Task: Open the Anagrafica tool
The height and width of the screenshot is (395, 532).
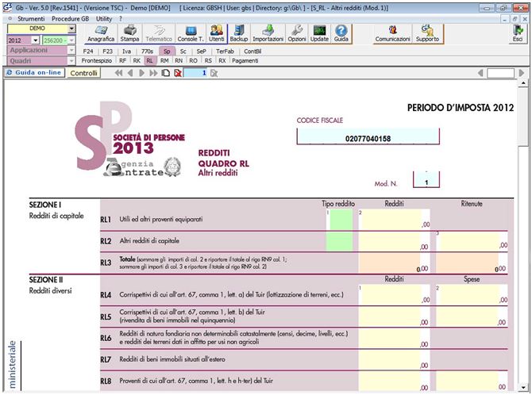Action: [x=101, y=34]
